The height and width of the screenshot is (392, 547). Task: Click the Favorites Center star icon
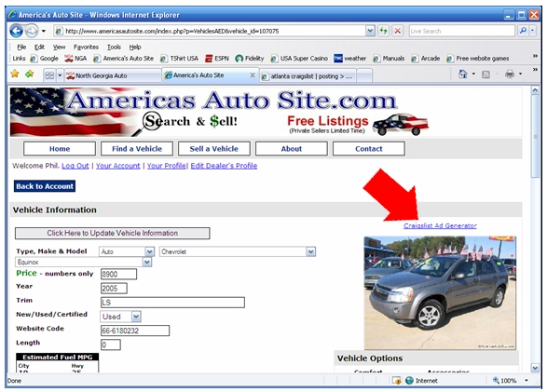click(x=15, y=74)
